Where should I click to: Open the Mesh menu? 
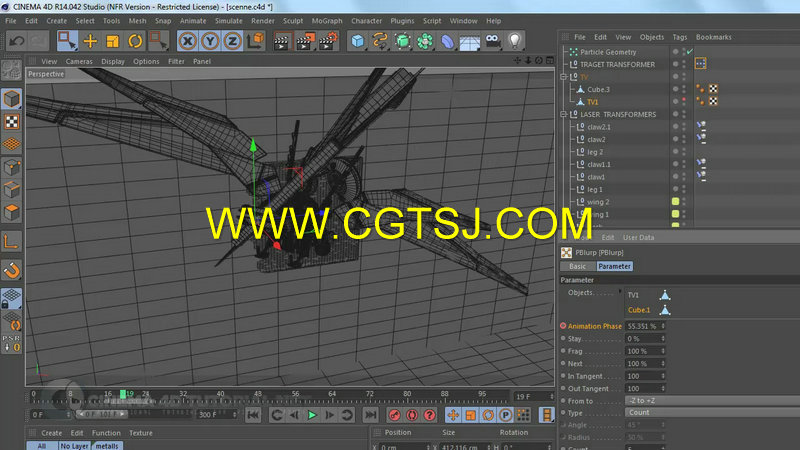137,21
